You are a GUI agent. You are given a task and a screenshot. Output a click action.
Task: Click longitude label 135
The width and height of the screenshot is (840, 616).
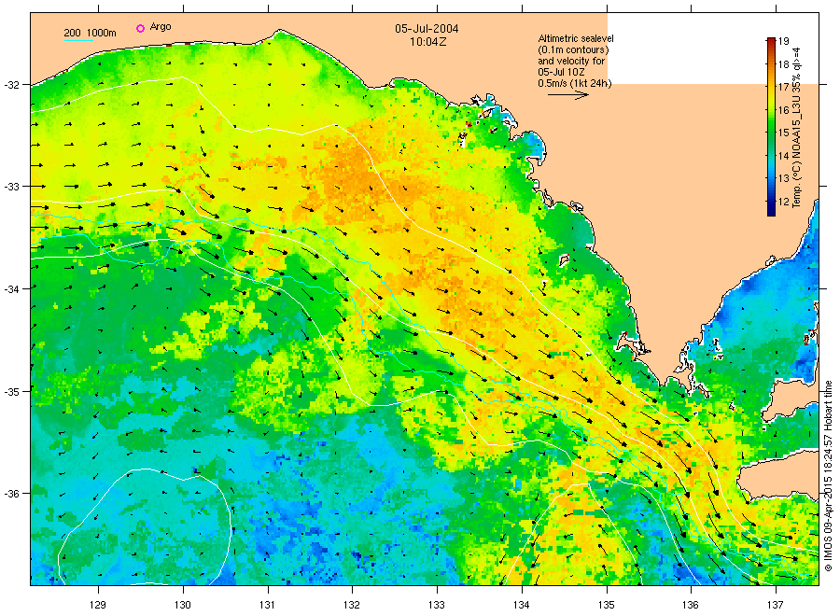click(607, 605)
